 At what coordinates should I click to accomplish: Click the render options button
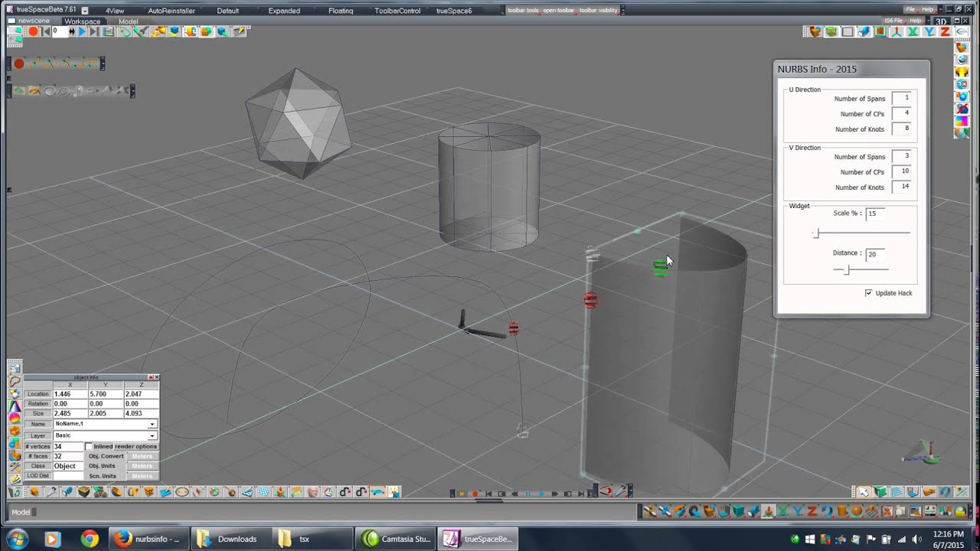(x=136, y=447)
